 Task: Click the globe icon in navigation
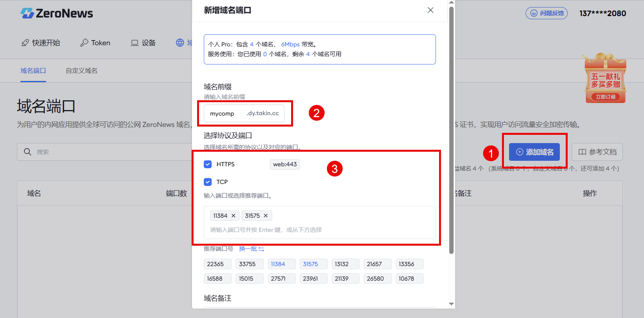click(180, 43)
